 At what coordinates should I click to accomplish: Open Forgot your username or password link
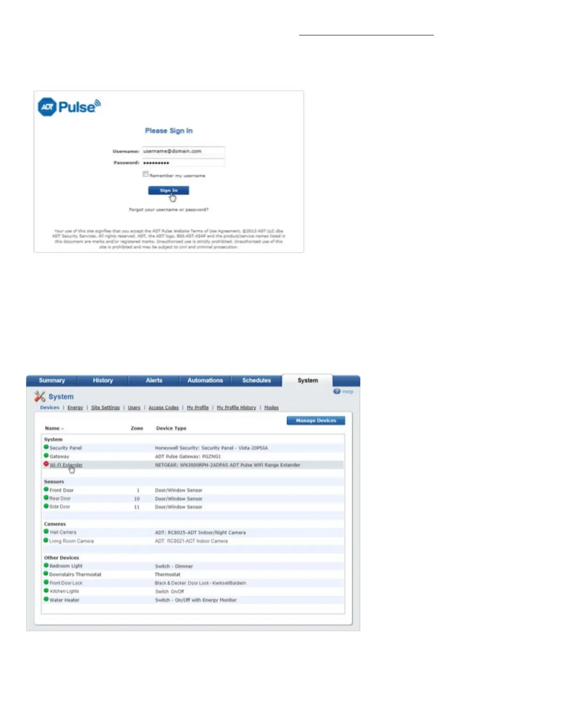pos(168,210)
